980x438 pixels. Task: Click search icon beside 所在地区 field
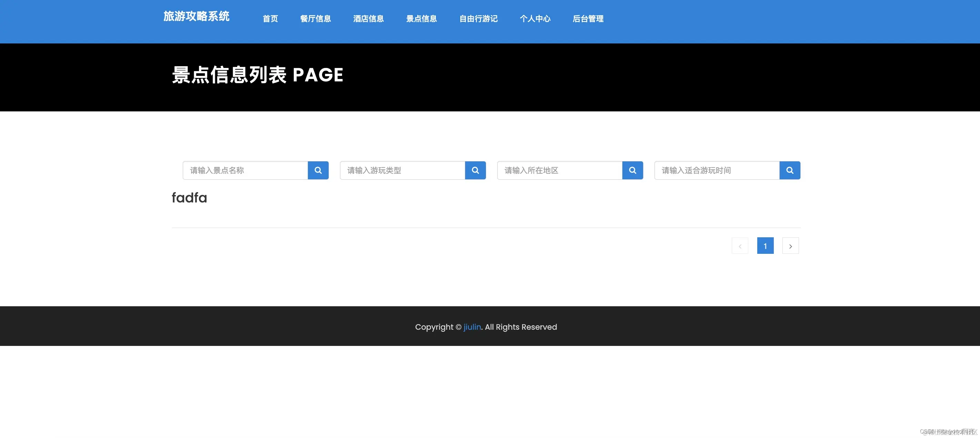click(632, 170)
